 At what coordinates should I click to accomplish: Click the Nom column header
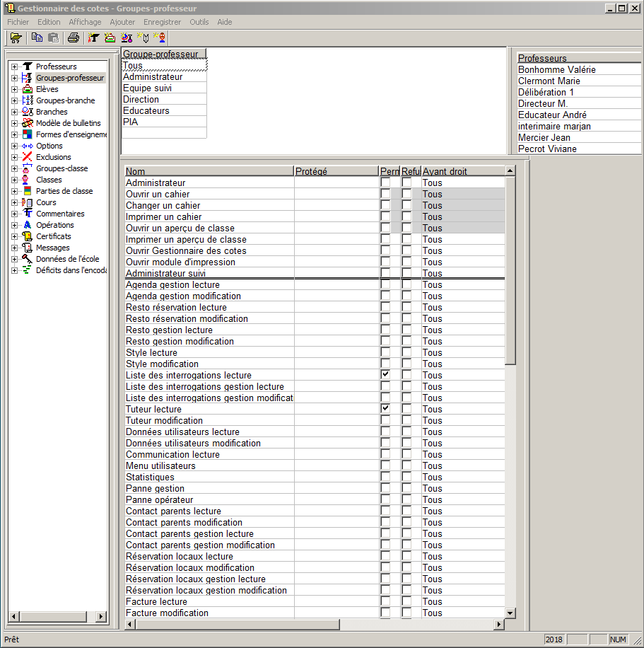coord(209,171)
